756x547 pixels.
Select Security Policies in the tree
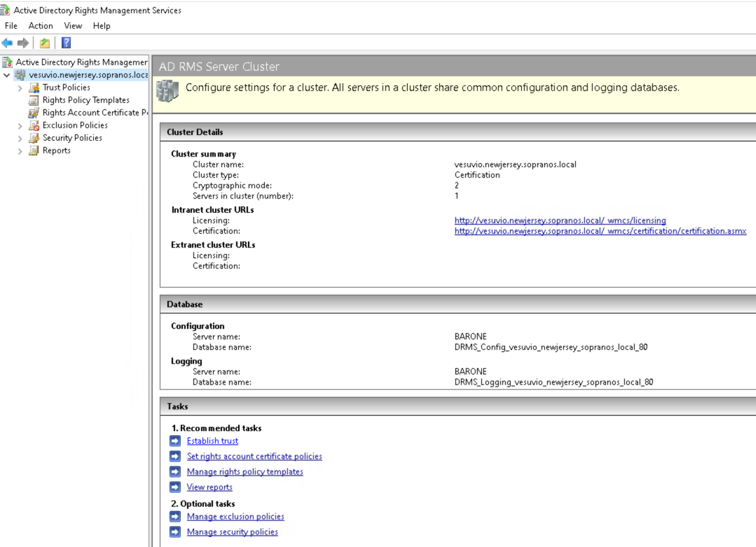point(72,138)
